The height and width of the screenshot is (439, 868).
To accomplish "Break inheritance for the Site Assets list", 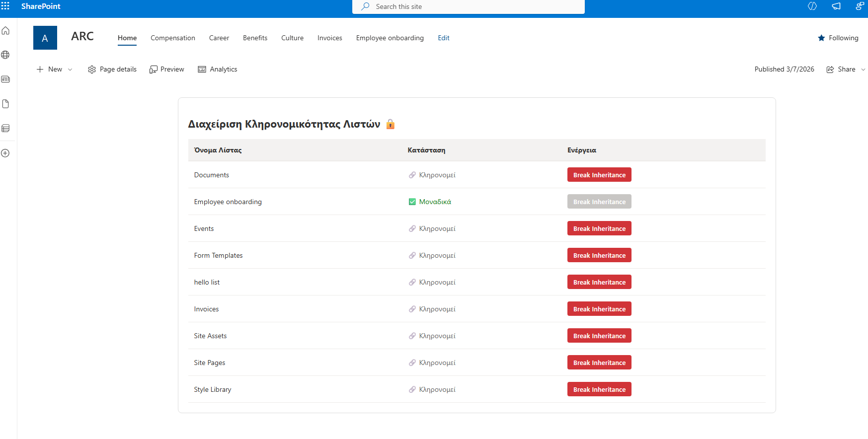I will [x=599, y=336].
